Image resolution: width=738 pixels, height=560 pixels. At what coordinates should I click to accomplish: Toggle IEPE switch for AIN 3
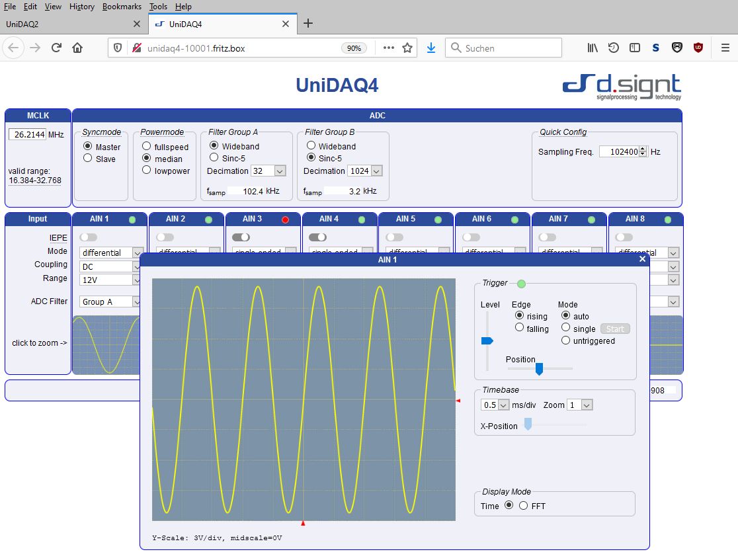(241, 237)
